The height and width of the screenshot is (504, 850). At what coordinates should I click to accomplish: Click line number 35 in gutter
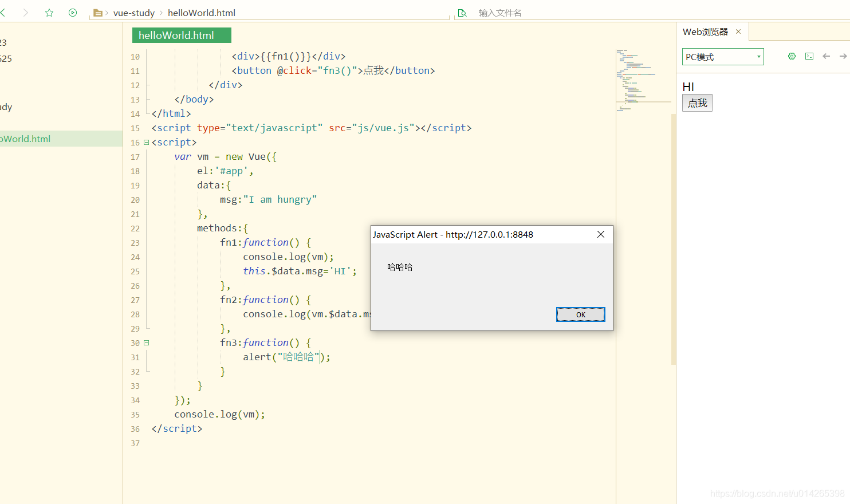point(135,415)
